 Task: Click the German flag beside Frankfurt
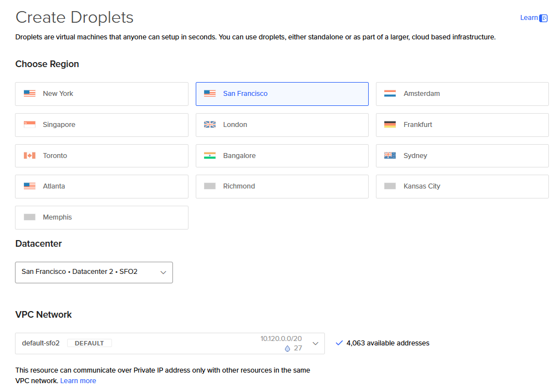[x=390, y=125]
